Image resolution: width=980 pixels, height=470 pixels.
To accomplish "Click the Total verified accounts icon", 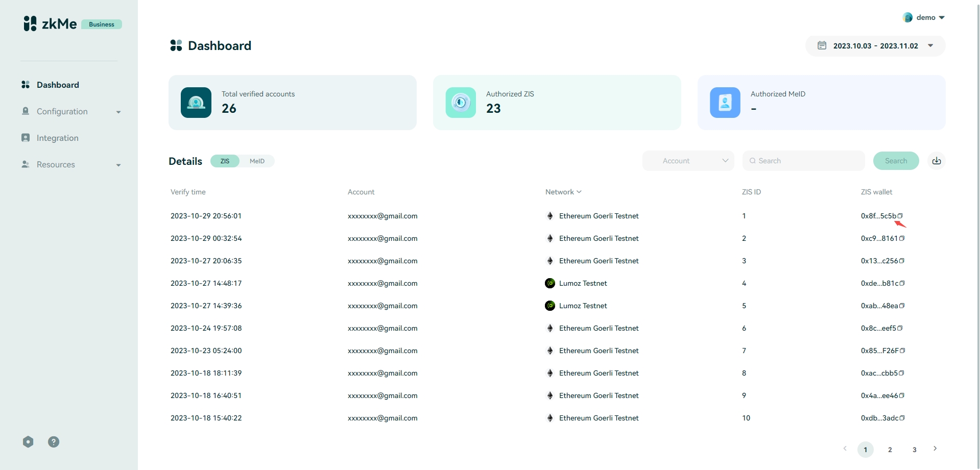I will 196,103.
